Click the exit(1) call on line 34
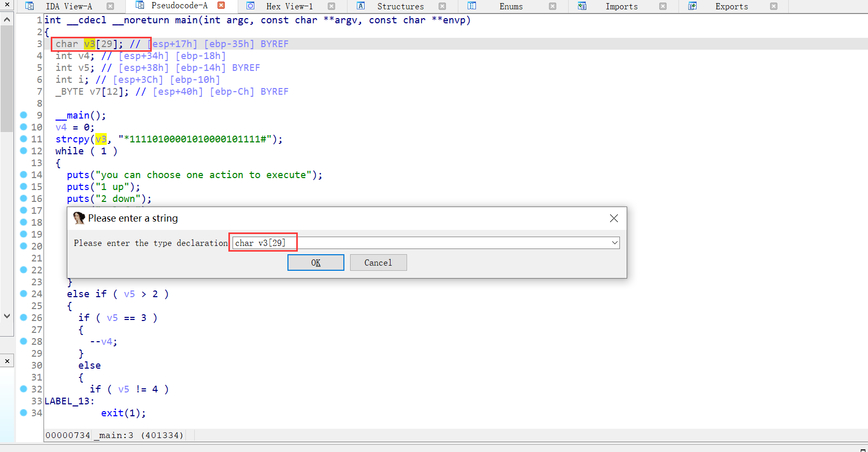868x452 pixels. coord(123,413)
